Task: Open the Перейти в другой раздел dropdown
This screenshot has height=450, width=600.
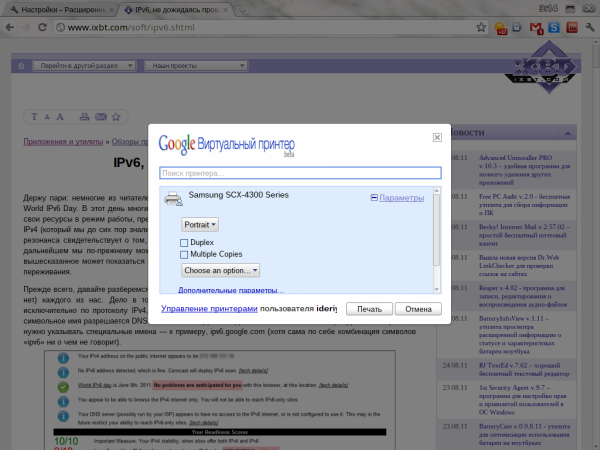Action: pos(83,65)
